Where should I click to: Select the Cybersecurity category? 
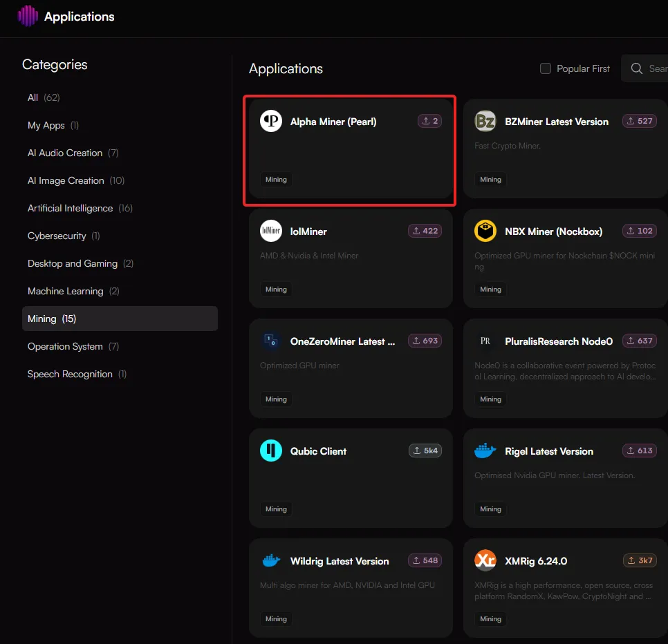[120, 236]
